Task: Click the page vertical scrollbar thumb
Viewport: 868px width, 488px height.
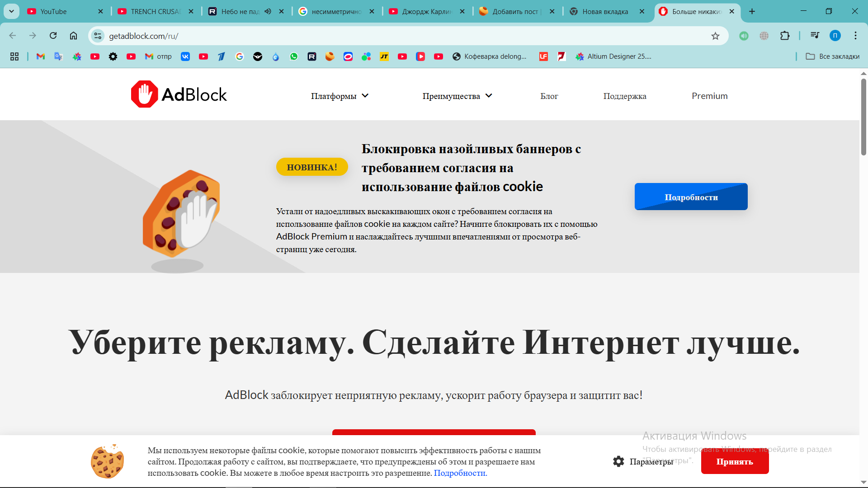Action: (863, 117)
